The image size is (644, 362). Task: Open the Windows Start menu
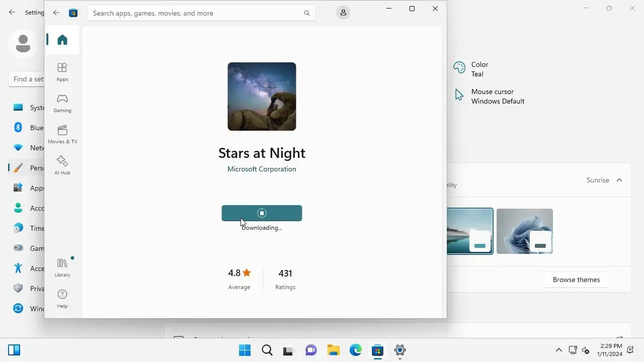(x=245, y=350)
